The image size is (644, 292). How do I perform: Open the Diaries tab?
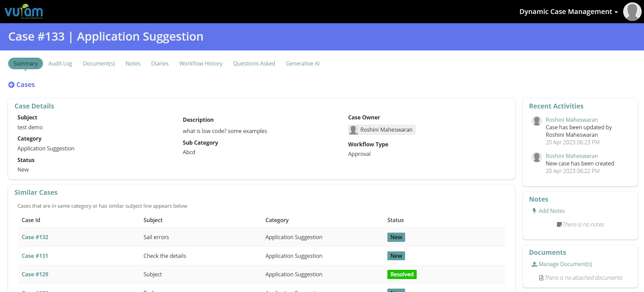160,63
